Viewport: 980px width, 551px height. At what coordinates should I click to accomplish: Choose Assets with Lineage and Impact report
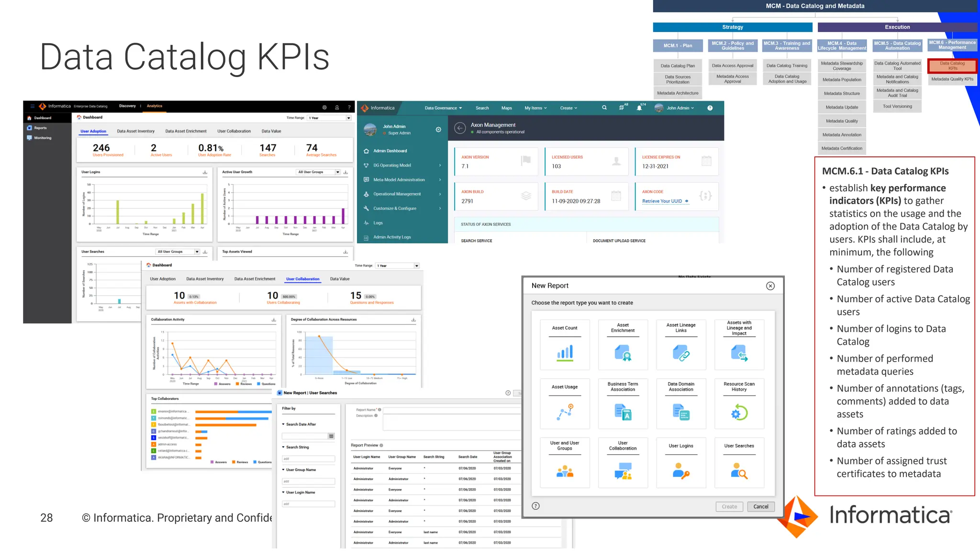pyautogui.click(x=739, y=345)
